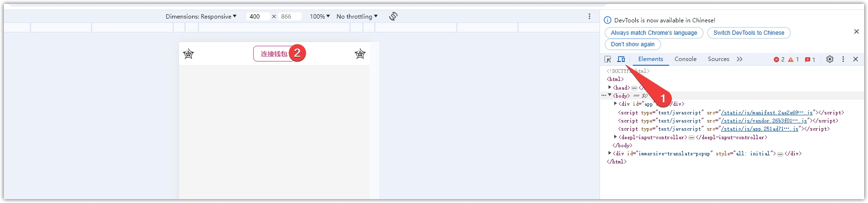Click the viewport width input field
The height and width of the screenshot is (203, 868).
[x=258, y=16]
